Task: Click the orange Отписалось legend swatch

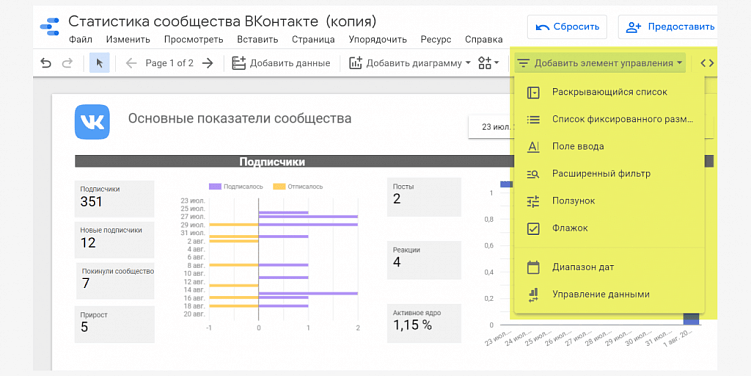Action: point(279,187)
